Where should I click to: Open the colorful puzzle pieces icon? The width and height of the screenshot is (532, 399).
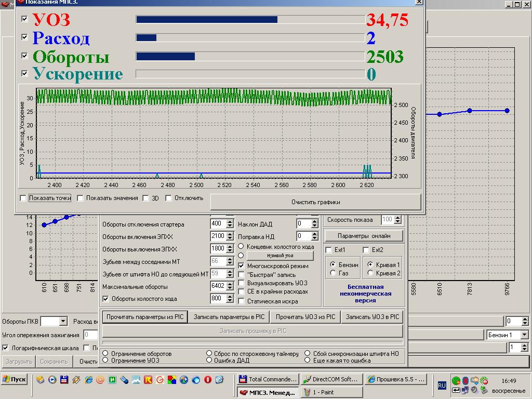[172, 380]
